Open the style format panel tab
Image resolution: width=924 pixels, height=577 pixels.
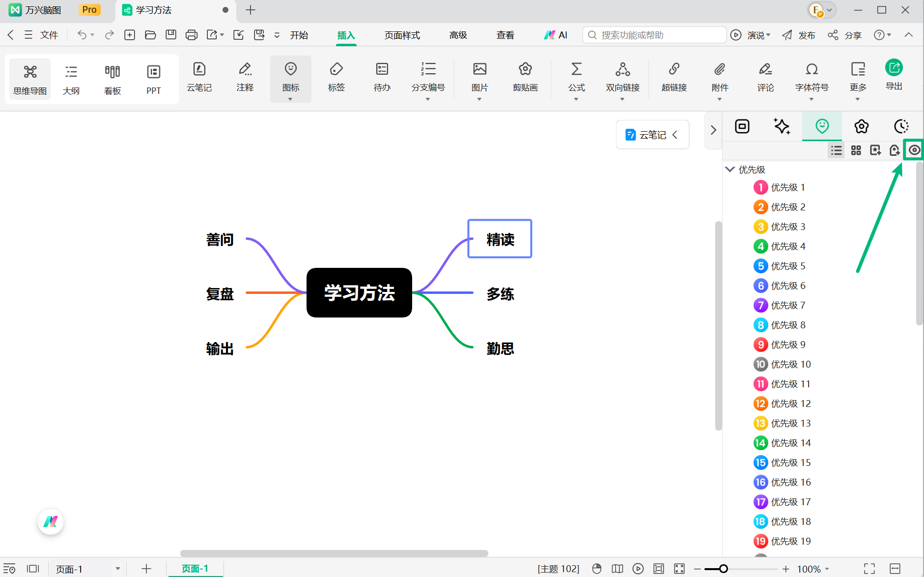742,126
